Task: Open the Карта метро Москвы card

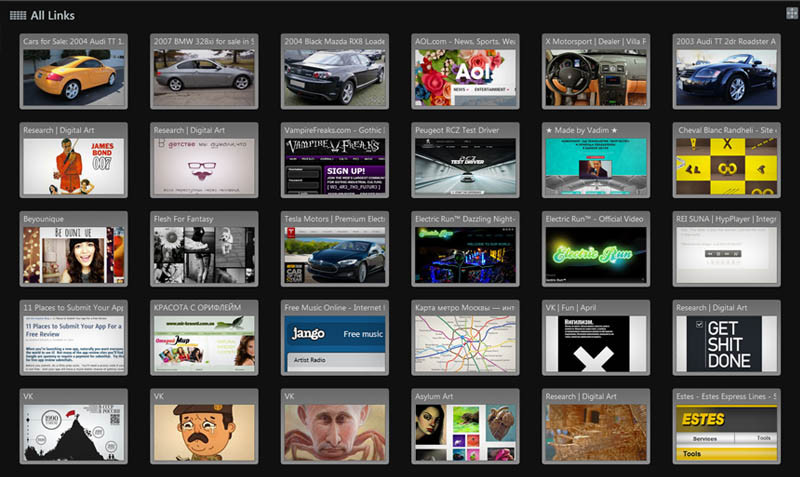Action: point(465,338)
